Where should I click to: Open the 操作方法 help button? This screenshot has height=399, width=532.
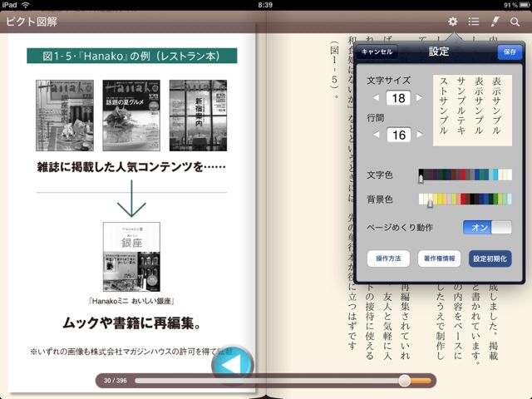tap(388, 259)
